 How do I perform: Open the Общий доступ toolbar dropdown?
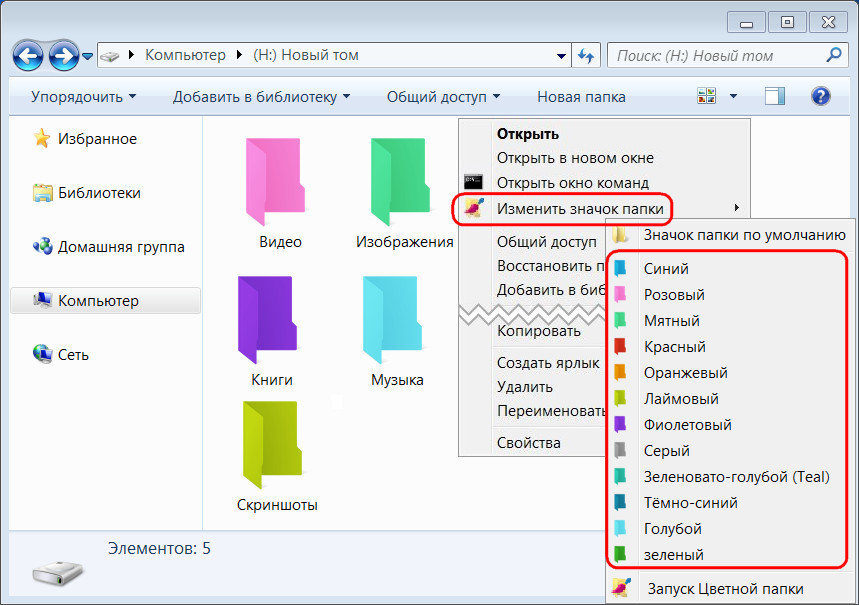(x=443, y=97)
